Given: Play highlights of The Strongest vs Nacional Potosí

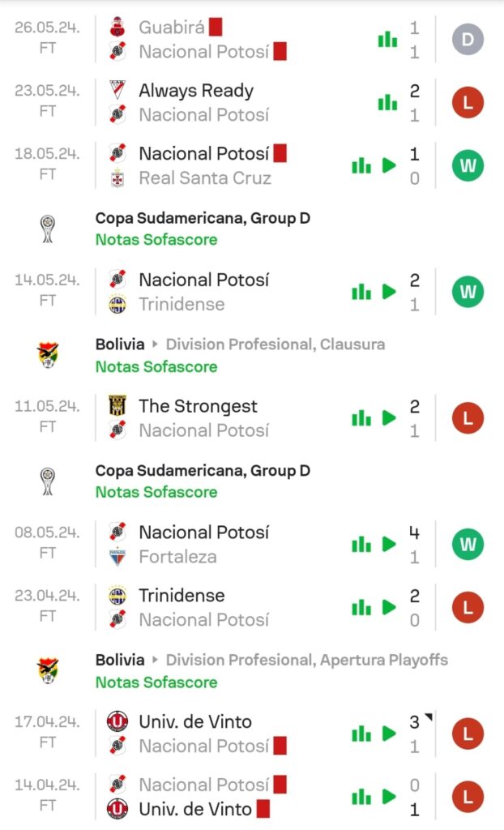Looking at the screenshot, I should [x=389, y=418].
